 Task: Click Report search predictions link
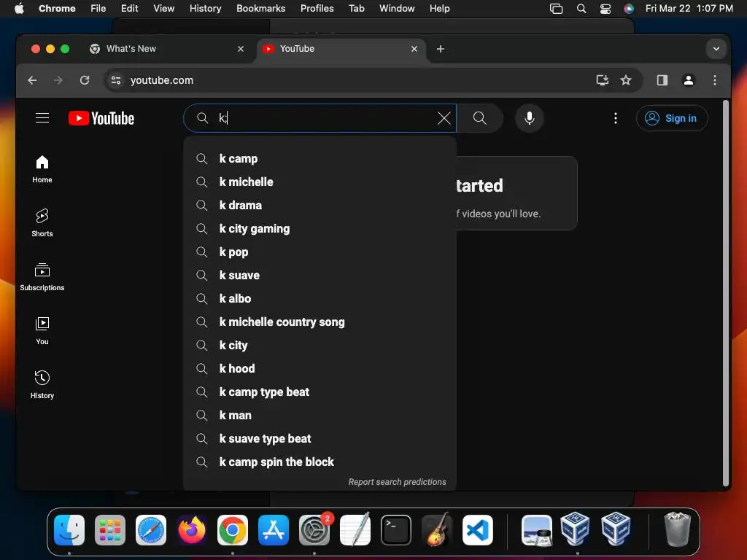(x=398, y=482)
